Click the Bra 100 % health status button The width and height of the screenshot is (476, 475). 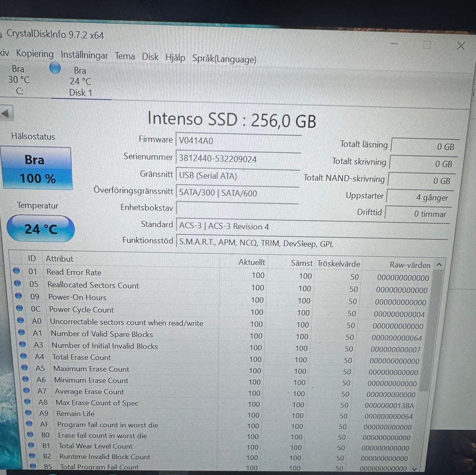point(36,169)
